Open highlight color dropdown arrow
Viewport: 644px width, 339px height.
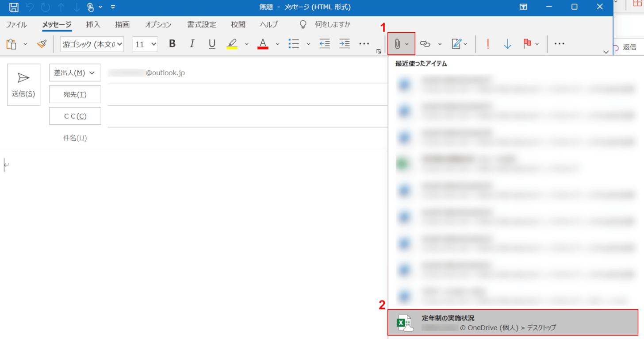pyautogui.click(x=247, y=44)
